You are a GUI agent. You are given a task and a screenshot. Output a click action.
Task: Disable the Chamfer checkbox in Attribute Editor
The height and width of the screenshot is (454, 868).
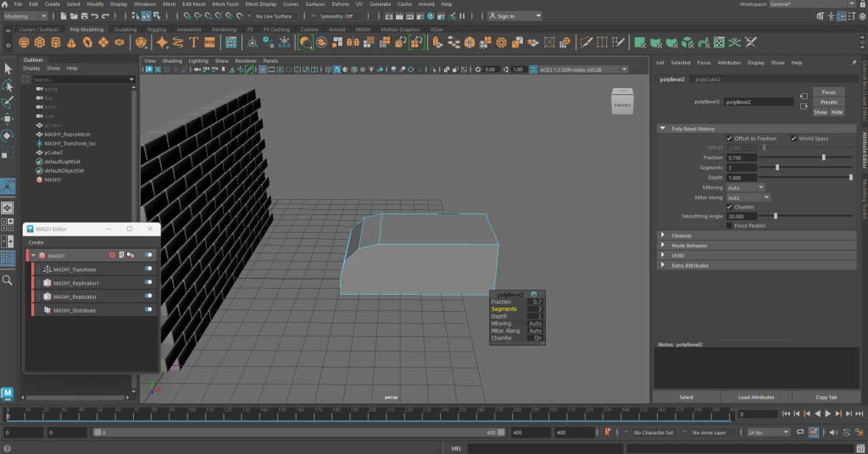coord(730,207)
